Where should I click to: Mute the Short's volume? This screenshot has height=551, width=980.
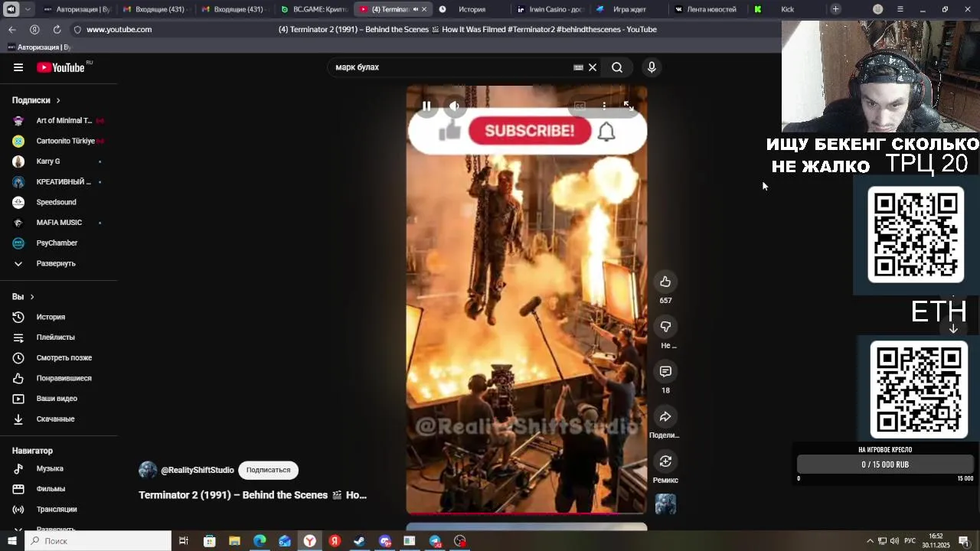point(455,106)
